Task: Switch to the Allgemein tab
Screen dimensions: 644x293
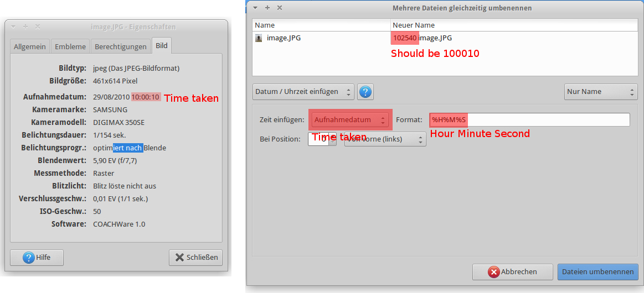Action: 30,46
